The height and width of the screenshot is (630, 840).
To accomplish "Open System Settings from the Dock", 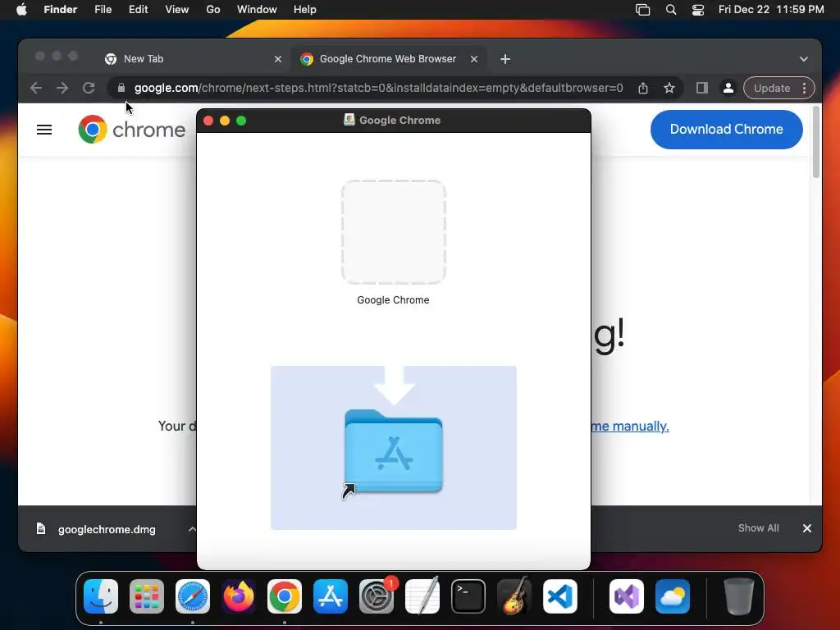I will [x=377, y=596].
